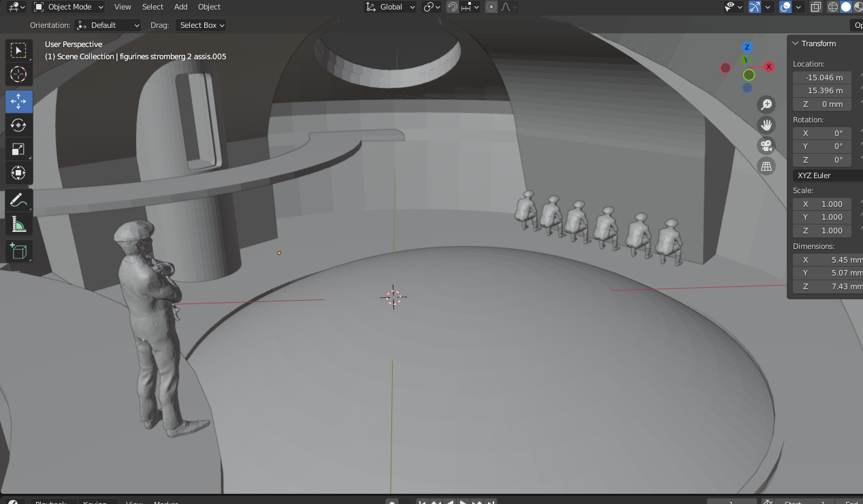Select the combined Transform tool
Screen dimensions: 863x504
[x=18, y=173]
